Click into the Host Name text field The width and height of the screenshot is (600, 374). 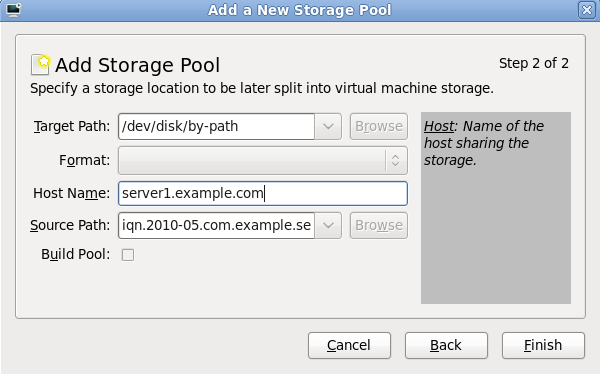(263, 193)
